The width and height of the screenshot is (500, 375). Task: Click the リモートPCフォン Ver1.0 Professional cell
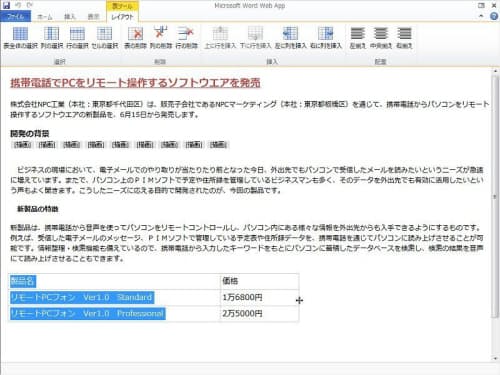pyautogui.click(x=114, y=314)
